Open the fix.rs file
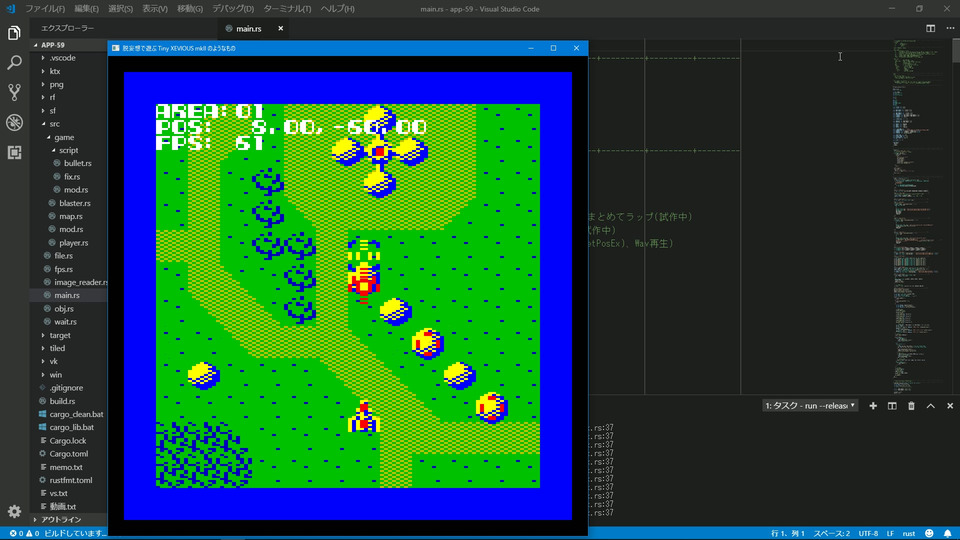This screenshot has width=960, height=540. [x=72, y=176]
